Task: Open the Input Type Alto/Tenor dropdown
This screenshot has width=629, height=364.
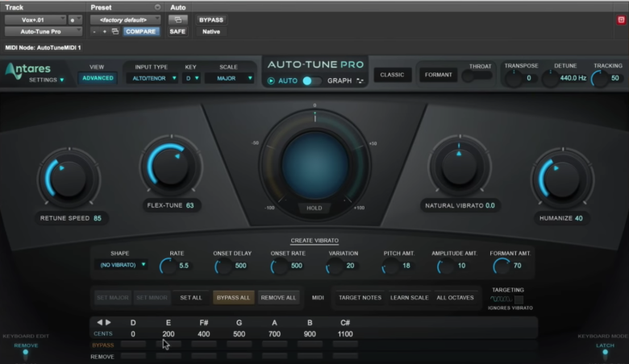Action: click(152, 78)
